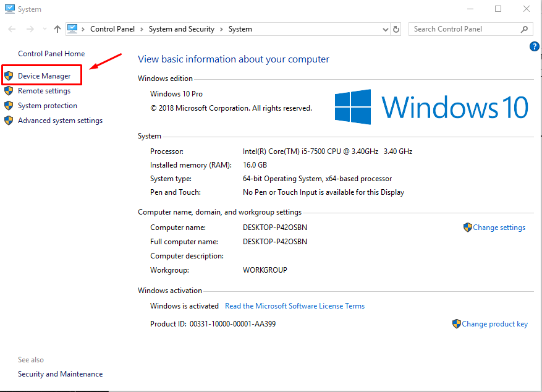Refresh the System page

(x=396, y=30)
